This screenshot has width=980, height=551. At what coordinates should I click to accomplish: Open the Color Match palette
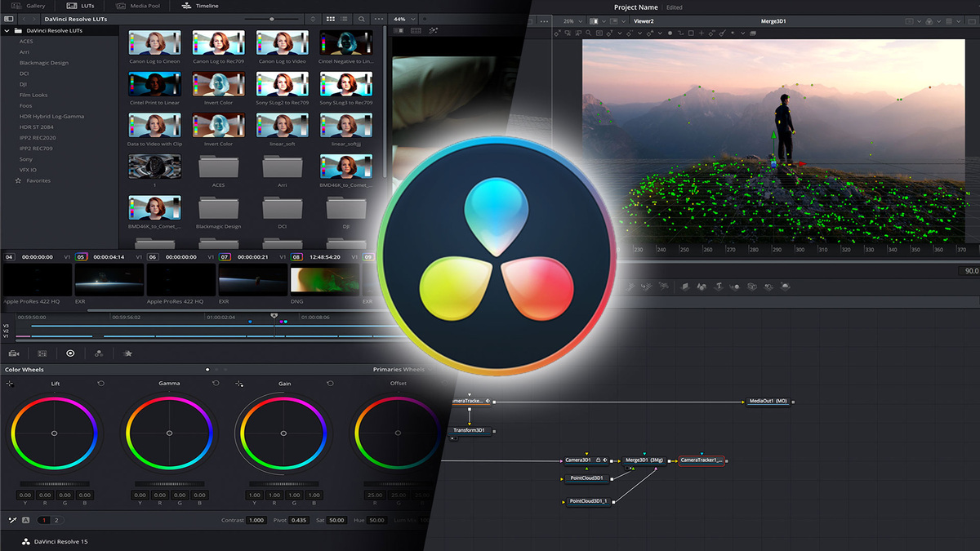[x=42, y=353]
